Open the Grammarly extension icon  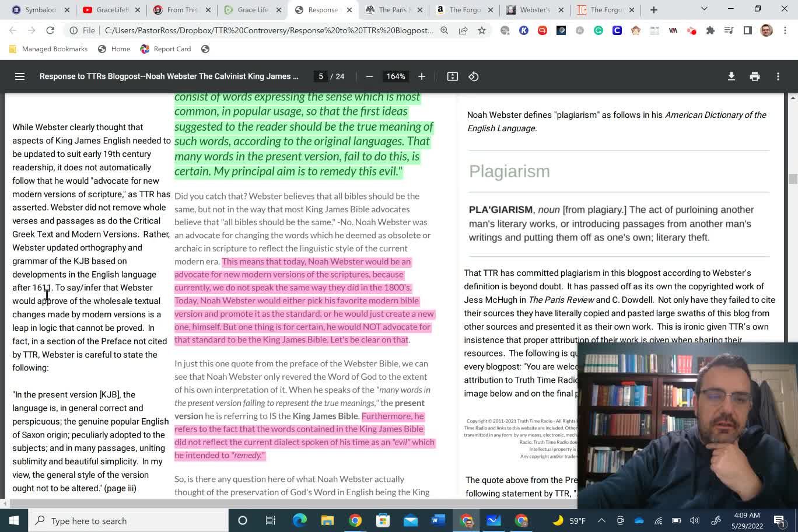[x=598, y=30]
